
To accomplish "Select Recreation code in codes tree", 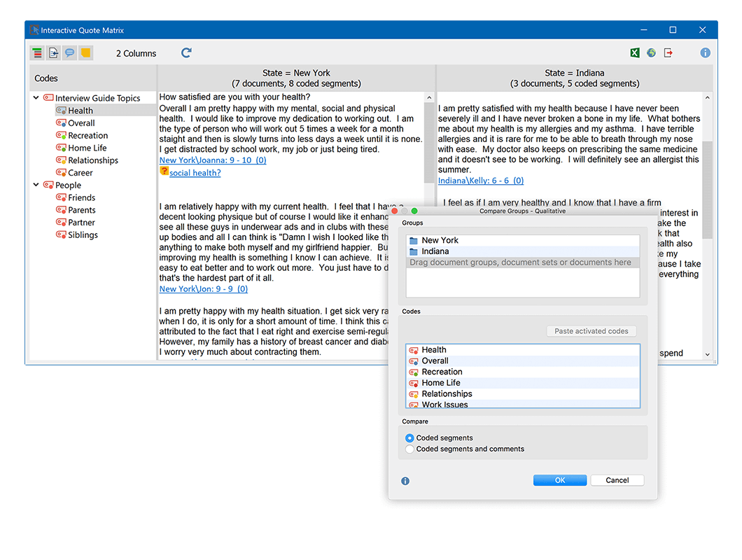I will pos(88,135).
